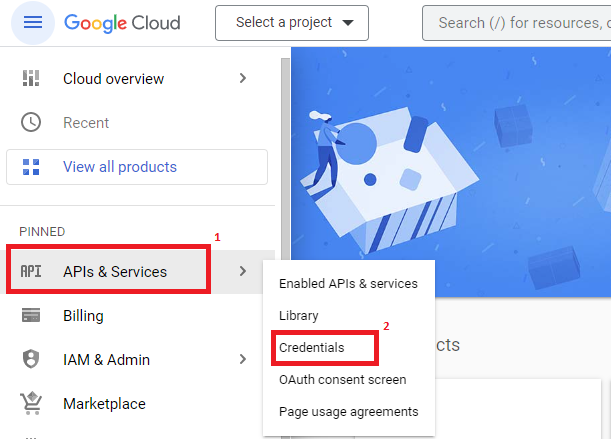Select Credentials from the submenu
This screenshot has width=611, height=439.
tap(311, 347)
